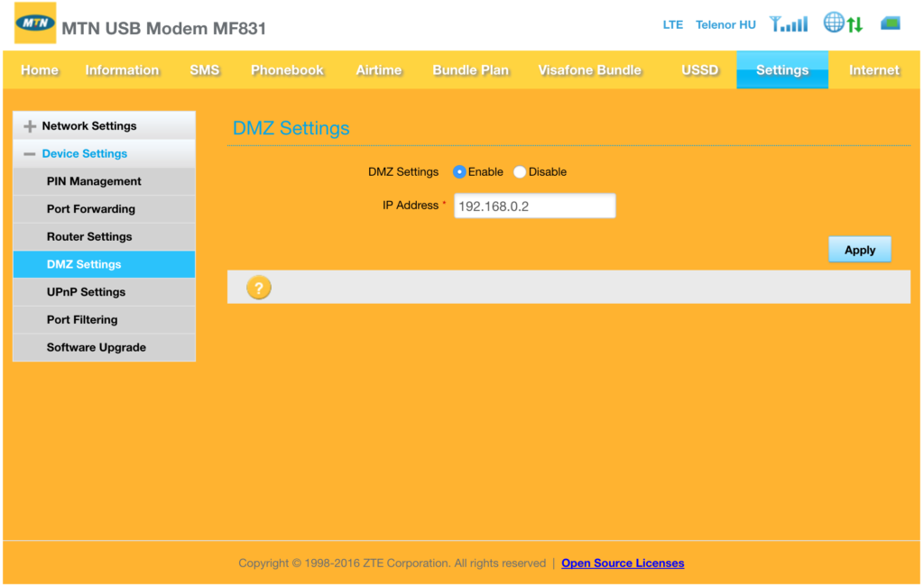Image resolution: width=924 pixels, height=587 pixels.
Task: Click the Telenor HU operator label
Action: [x=725, y=24]
